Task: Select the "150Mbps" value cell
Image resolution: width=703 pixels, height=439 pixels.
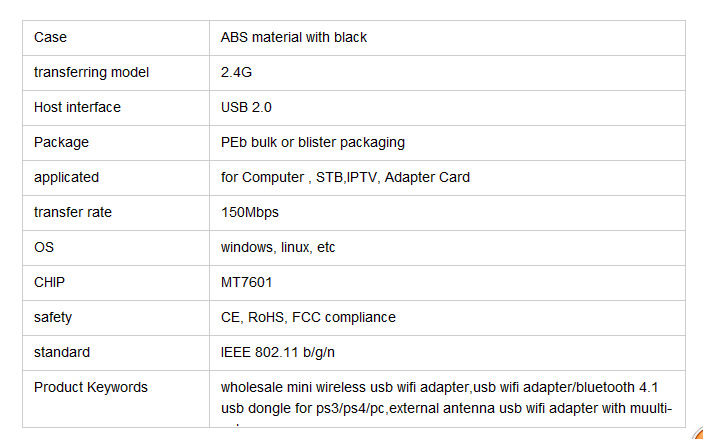Action: click(250, 212)
